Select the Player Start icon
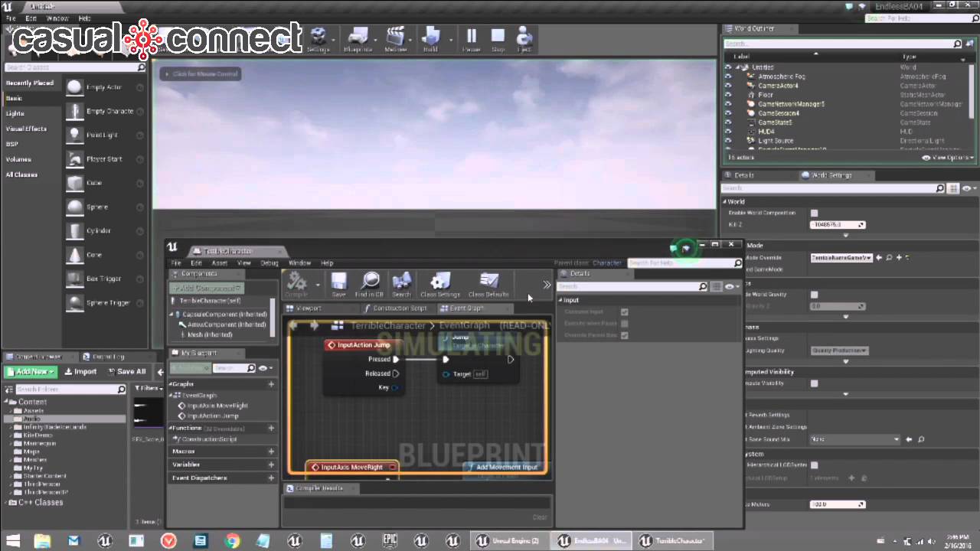 (x=74, y=159)
